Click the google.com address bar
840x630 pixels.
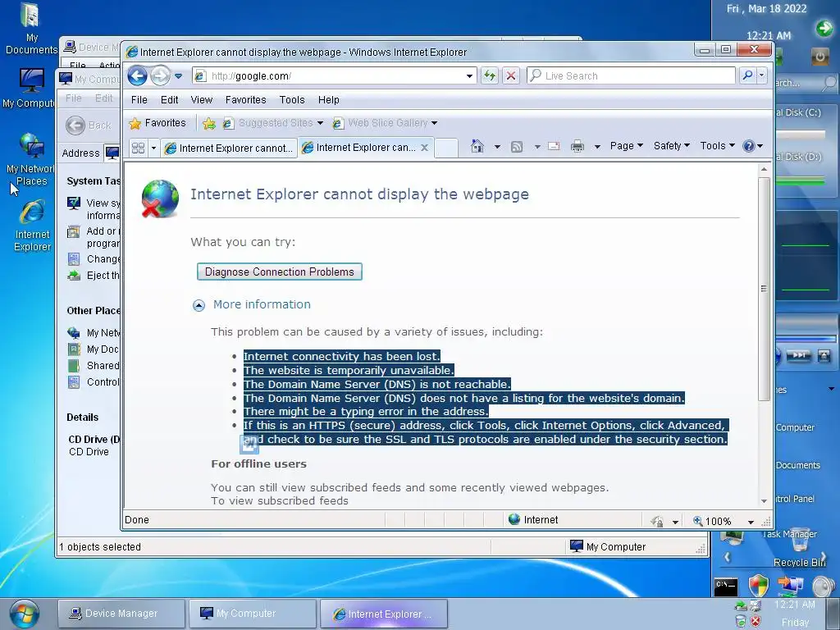tap(335, 76)
